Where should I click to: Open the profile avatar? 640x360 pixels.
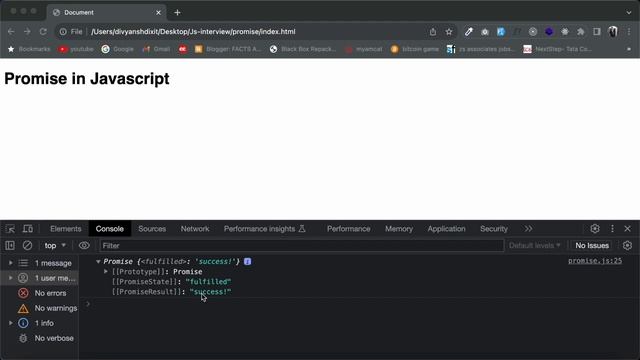pos(613,31)
